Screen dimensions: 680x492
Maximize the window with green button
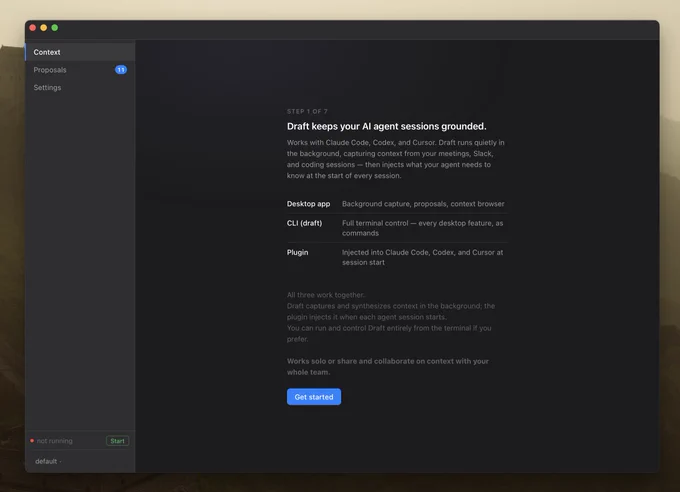(x=55, y=28)
